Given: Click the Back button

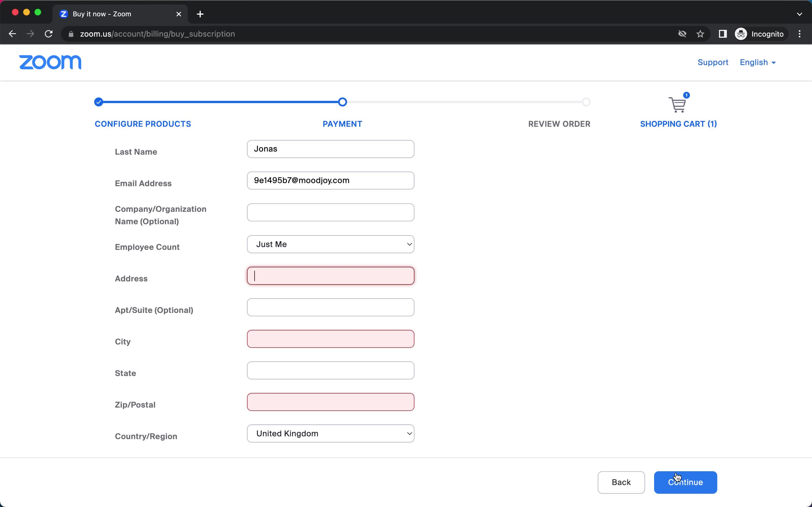Looking at the screenshot, I should (x=621, y=482).
